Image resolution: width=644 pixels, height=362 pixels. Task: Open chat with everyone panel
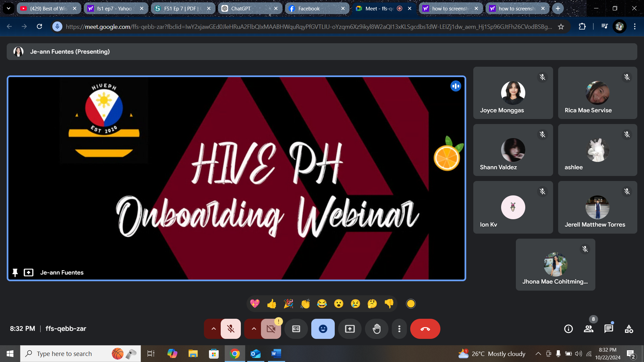[609, 329]
